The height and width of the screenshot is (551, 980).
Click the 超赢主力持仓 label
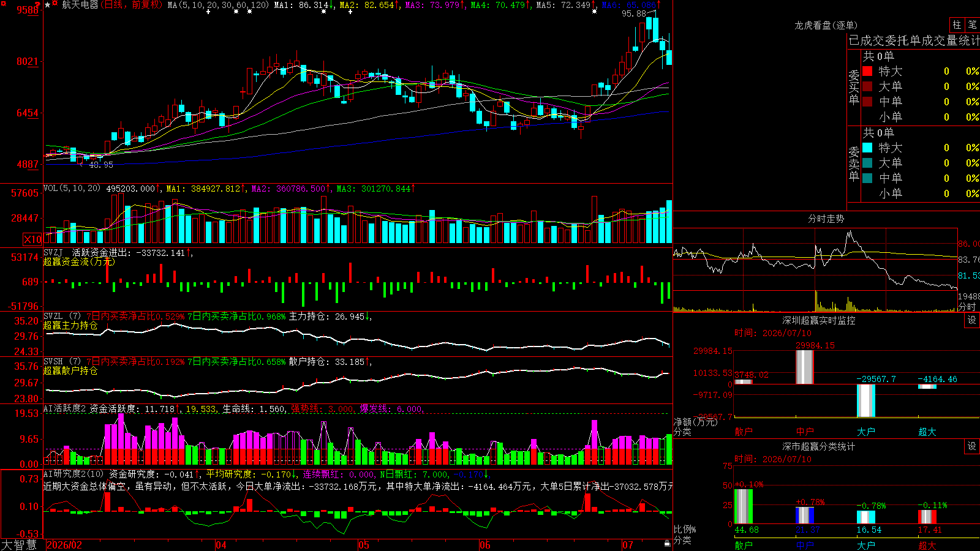[70, 325]
